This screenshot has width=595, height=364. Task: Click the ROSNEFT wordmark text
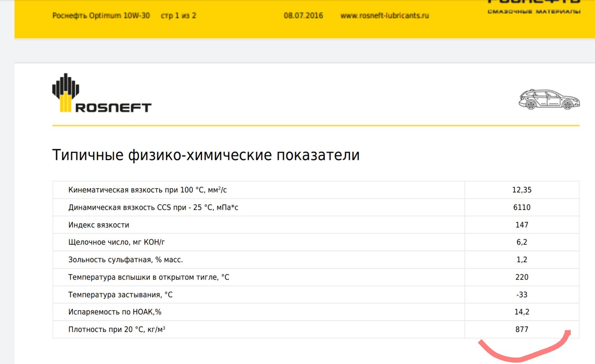point(113,108)
